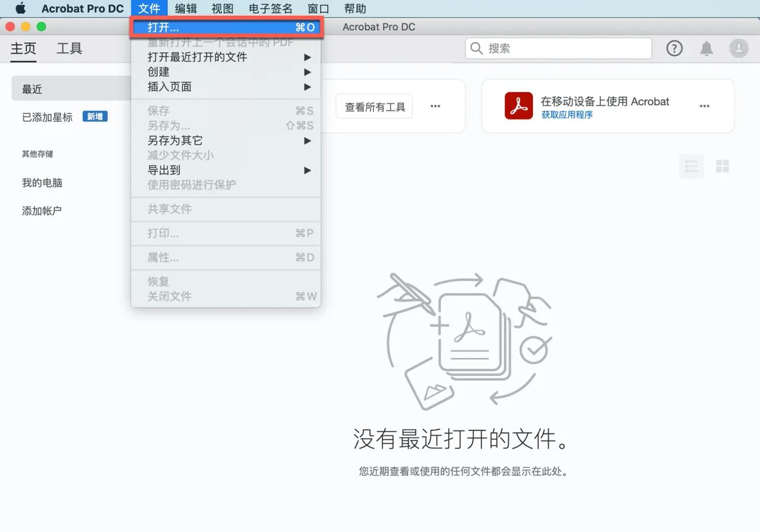Choose 保存 menu entry
The height and width of the screenshot is (532, 760).
pos(226,111)
